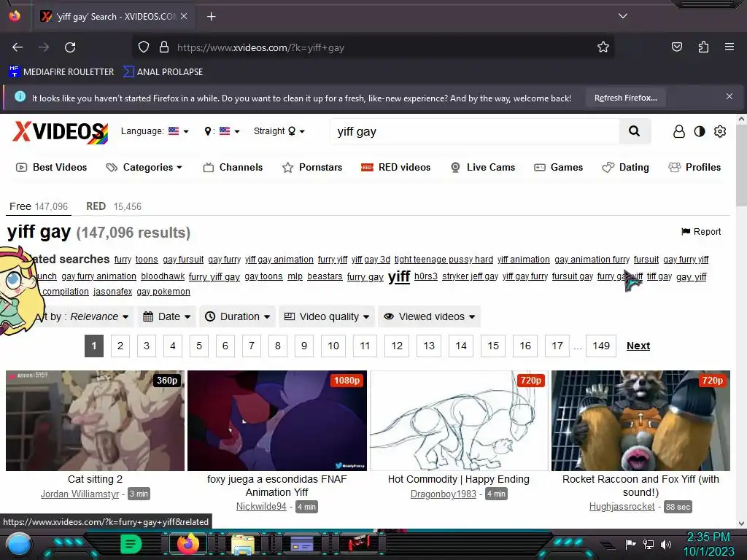
Task: Switch to the Free results tab
Action: coord(39,206)
